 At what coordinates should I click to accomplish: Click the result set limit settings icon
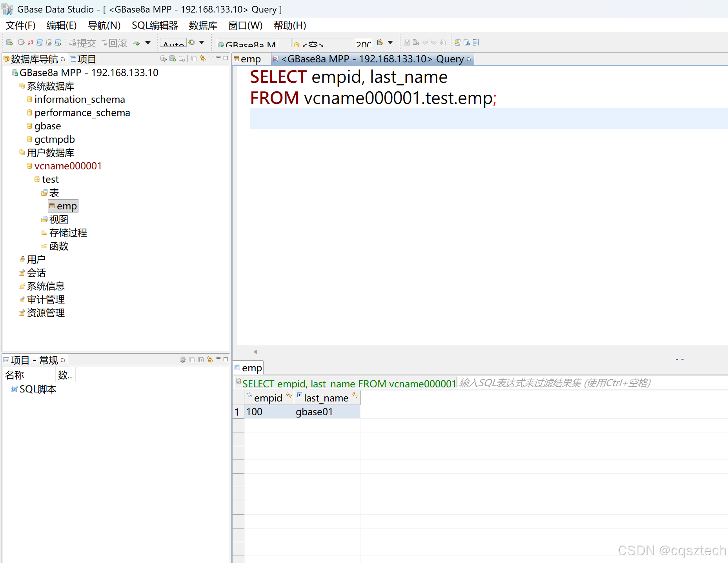pyautogui.click(x=380, y=42)
